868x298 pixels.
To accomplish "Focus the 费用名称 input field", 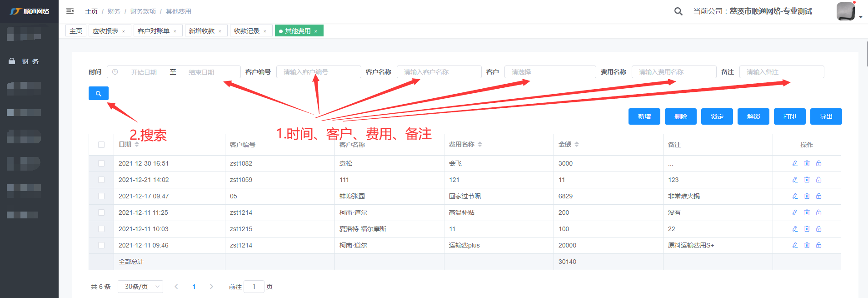I will point(673,72).
